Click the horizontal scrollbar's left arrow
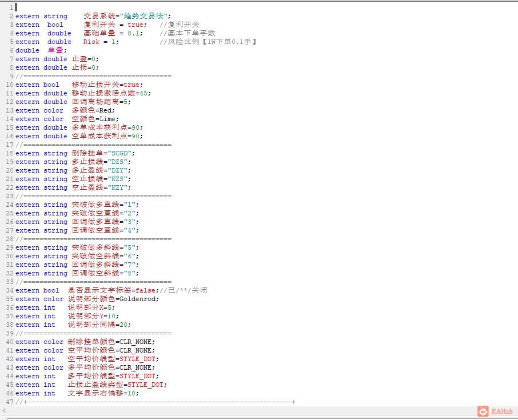Screen dimensions: 518x420 [4, 411]
